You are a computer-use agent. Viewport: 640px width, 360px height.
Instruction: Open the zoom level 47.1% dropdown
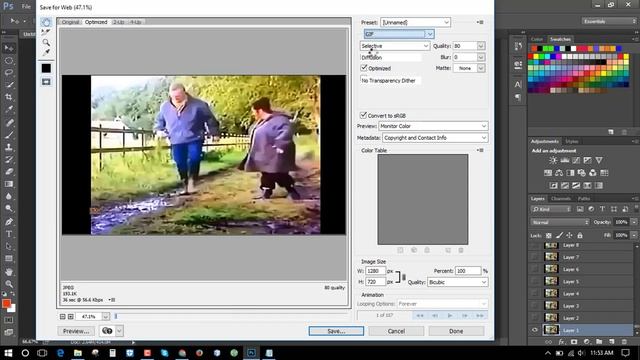coord(105,316)
